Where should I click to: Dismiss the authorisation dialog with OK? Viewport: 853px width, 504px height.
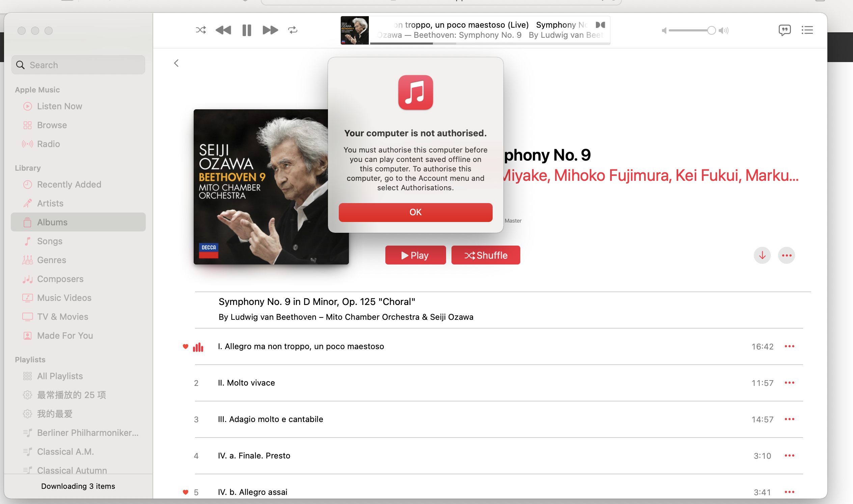pyautogui.click(x=415, y=212)
